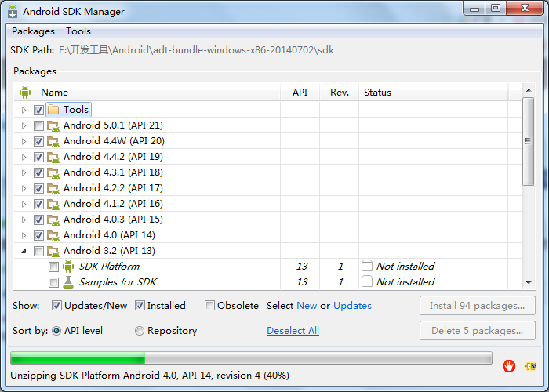The width and height of the screenshot is (549, 392).
Task: Sort packages by Repository
Action: tap(140, 331)
